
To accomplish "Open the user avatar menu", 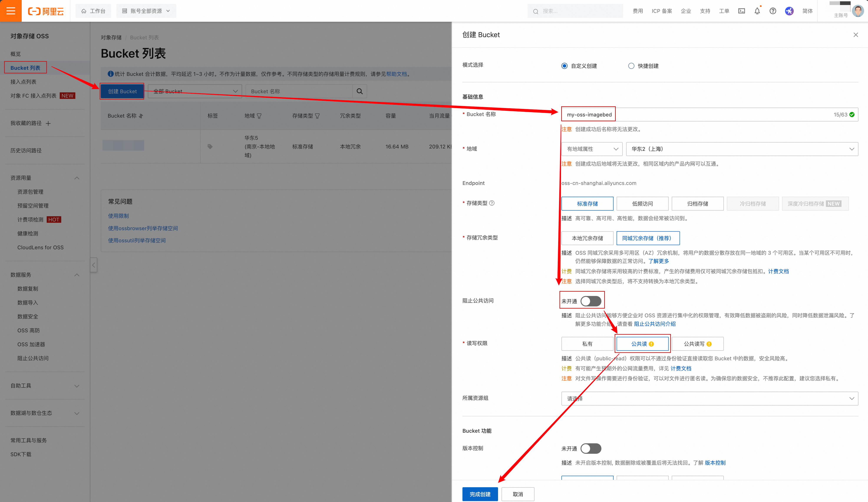I will [x=858, y=11].
